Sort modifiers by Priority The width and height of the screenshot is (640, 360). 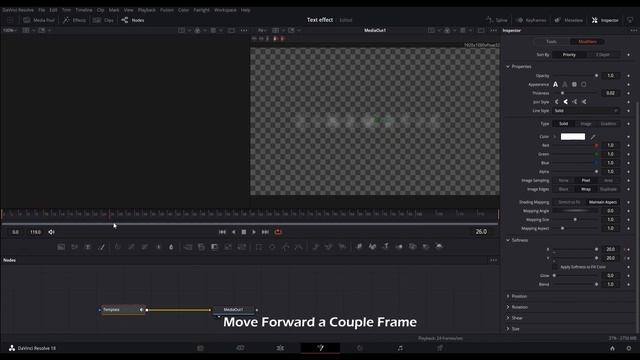(x=569, y=55)
